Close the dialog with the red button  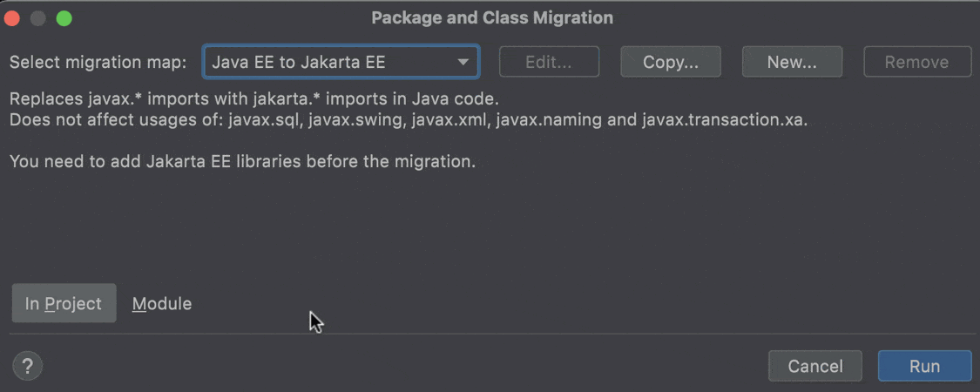(x=14, y=17)
